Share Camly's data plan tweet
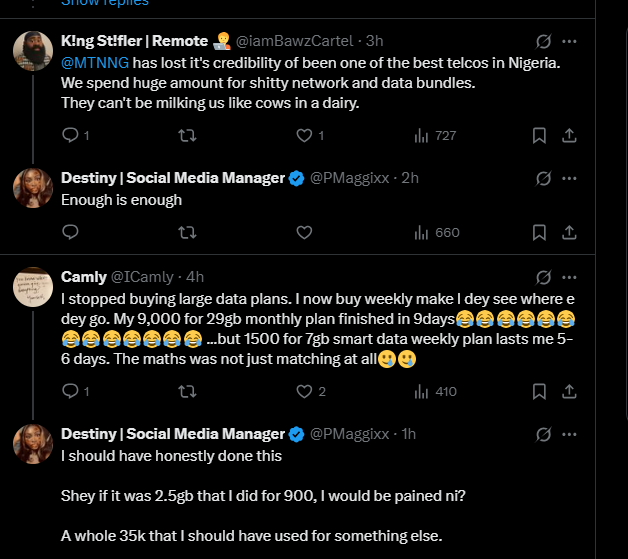628x559 pixels. pyautogui.click(x=569, y=391)
